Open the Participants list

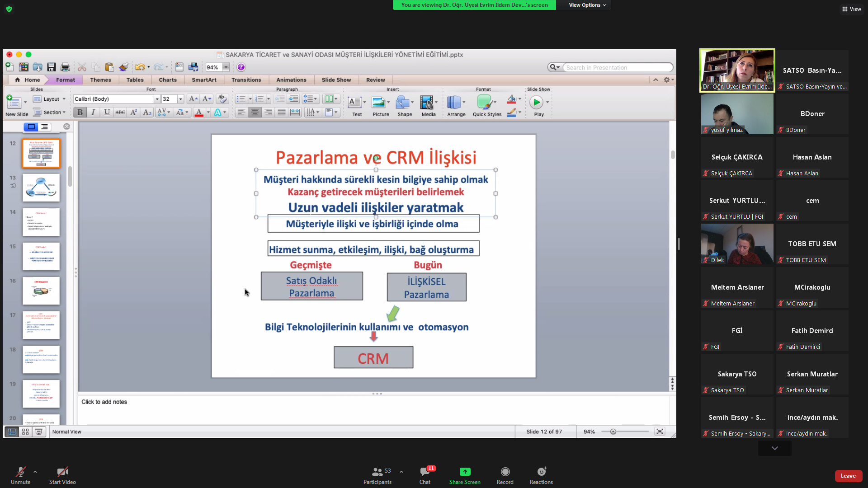coord(377,472)
